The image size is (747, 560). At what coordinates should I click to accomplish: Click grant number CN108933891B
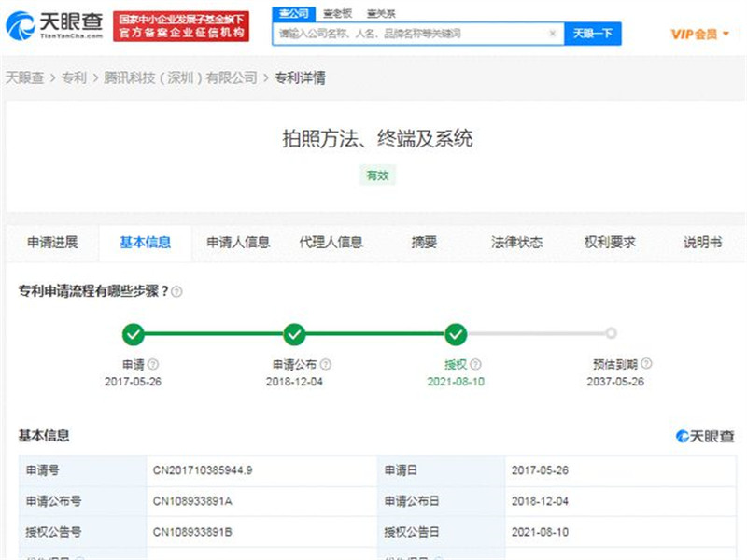point(192,532)
